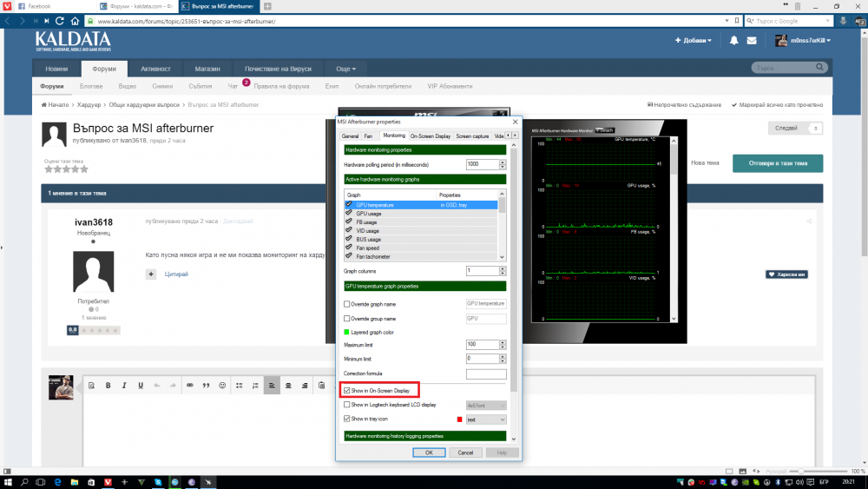The height and width of the screenshot is (489, 868).
Task: Uncheck the BUS usage graph checkmark
Action: 349,239
